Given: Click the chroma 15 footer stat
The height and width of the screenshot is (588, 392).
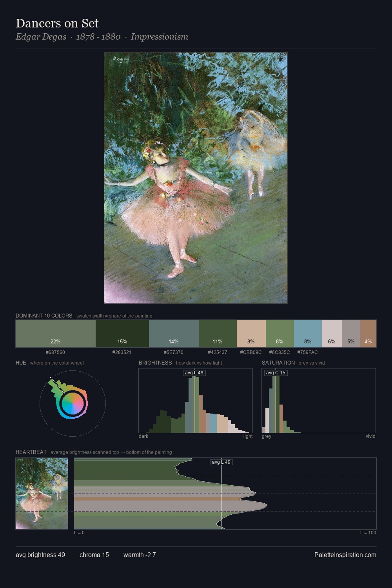Looking at the screenshot, I should coord(94,555).
